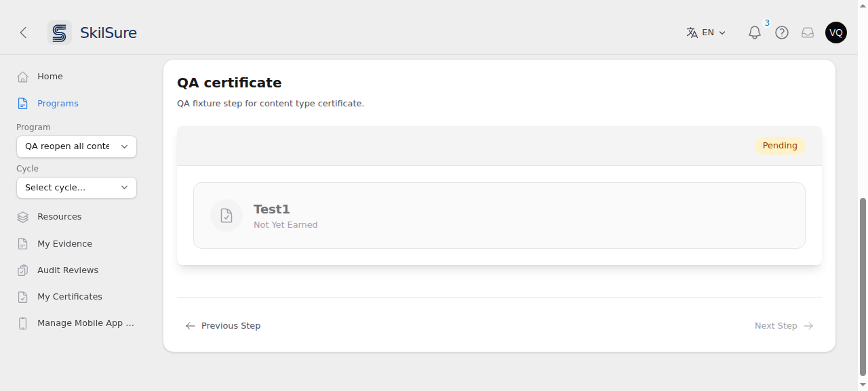Click the Cycle label in sidebar

pyautogui.click(x=27, y=169)
